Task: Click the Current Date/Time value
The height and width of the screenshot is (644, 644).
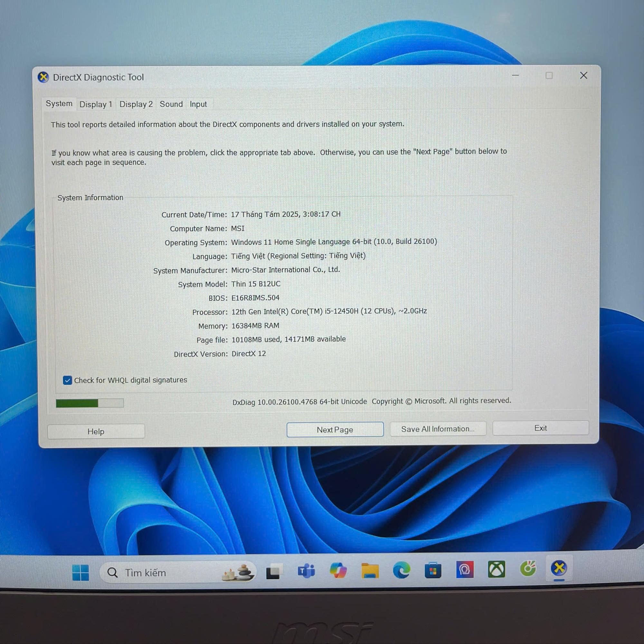Action: pos(286,214)
